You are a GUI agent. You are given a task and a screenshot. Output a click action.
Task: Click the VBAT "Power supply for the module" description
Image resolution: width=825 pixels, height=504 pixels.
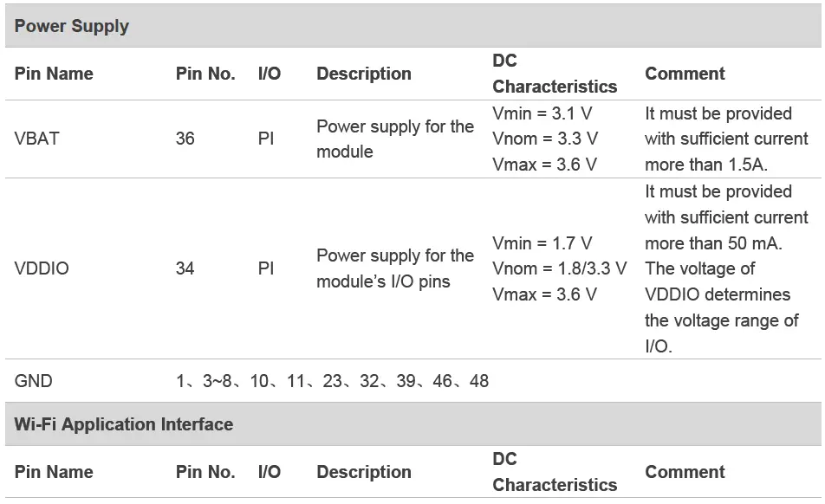pyautogui.click(x=394, y=139)
